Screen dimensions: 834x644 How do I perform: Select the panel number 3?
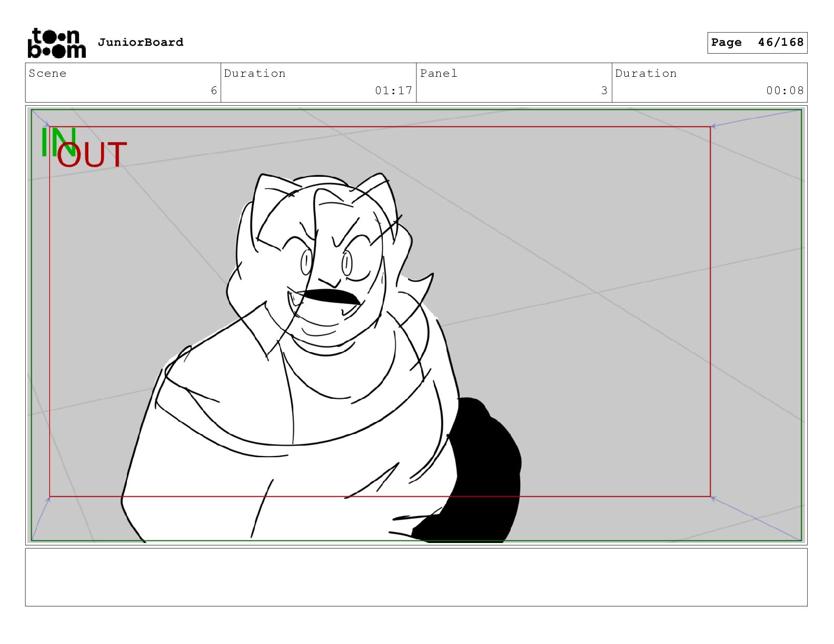click(x=604, y=90)
